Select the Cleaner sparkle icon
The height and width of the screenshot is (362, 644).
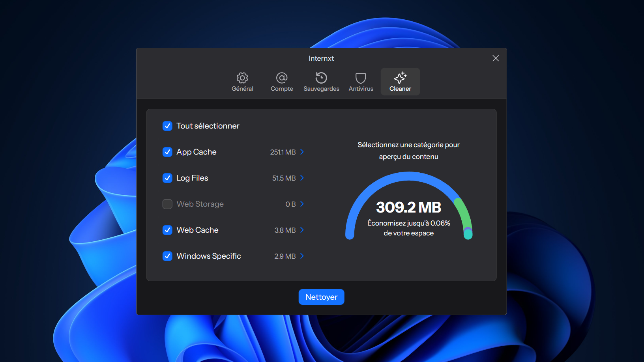click(400, 77)
